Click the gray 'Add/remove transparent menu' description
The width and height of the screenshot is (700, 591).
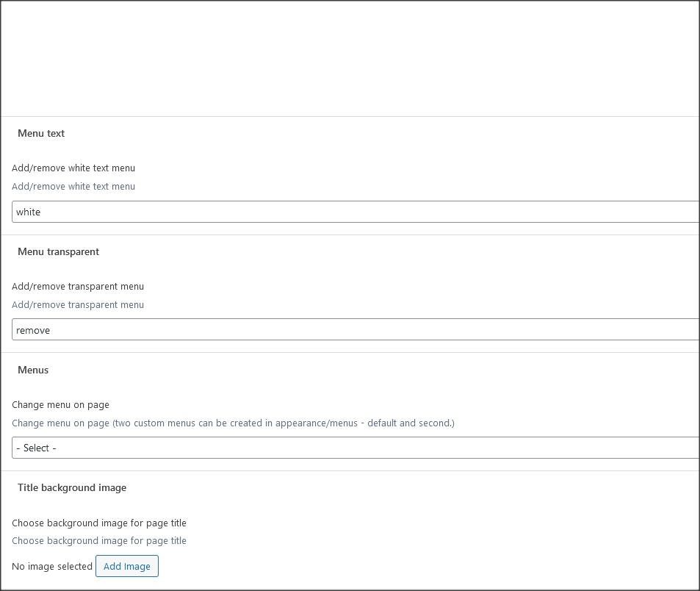point(78,304)
